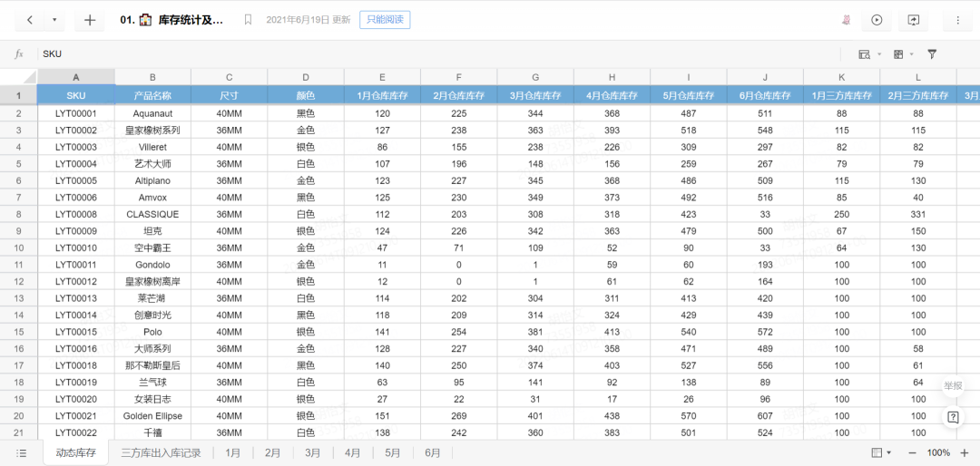Select the 那不勒斯皇后 cell
The width and height of the screenshot is (980, 466).
click(152, 365)
